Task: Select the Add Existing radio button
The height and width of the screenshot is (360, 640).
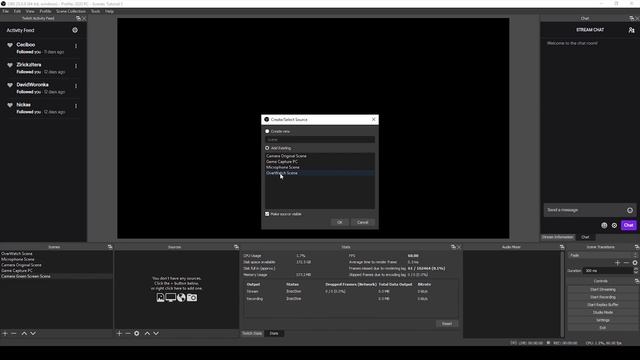Action: coord(267,148)
